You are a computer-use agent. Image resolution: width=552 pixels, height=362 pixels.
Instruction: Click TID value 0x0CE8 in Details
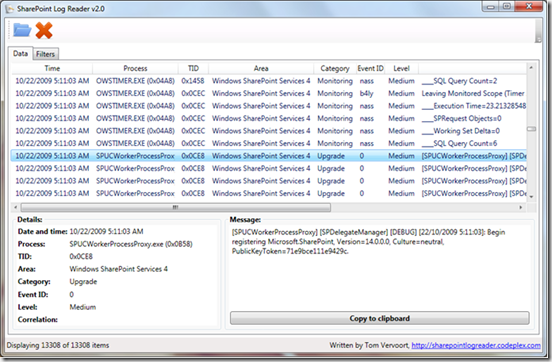click(x=81, y=256)
